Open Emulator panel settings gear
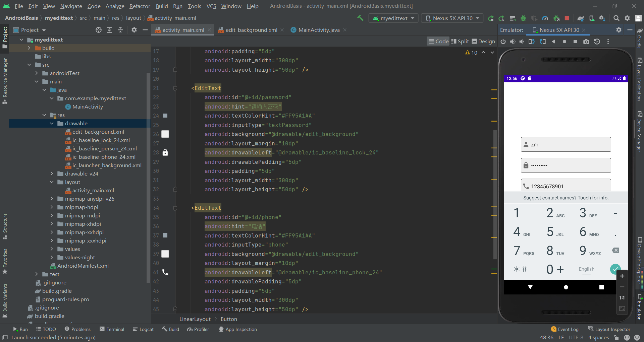 coord(619,30)
